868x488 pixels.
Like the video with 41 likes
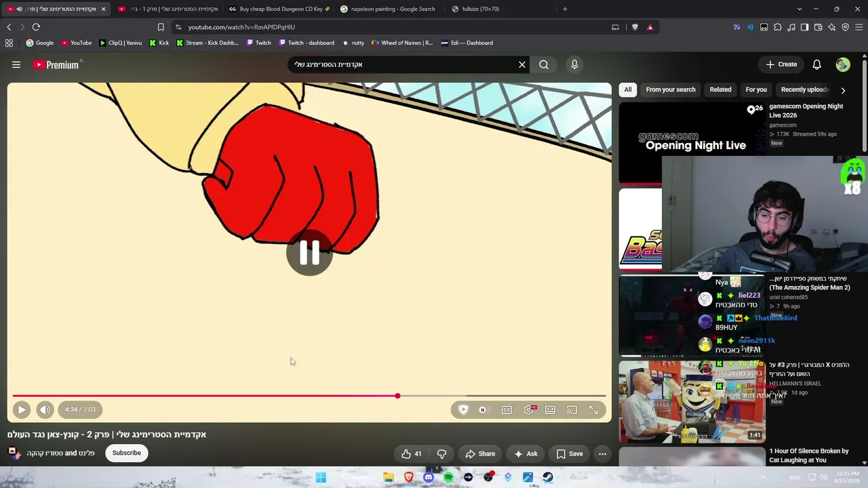point(412,453)
